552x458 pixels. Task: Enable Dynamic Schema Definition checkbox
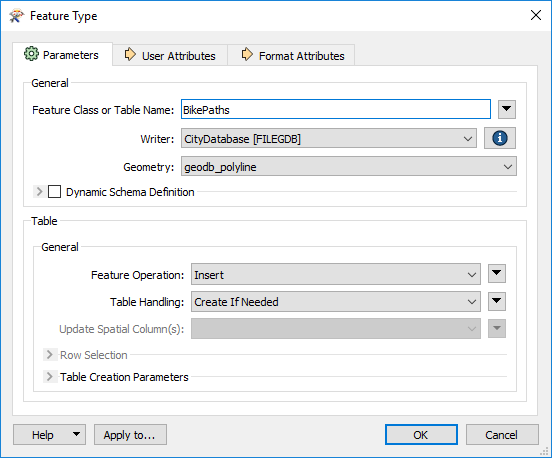54,192
